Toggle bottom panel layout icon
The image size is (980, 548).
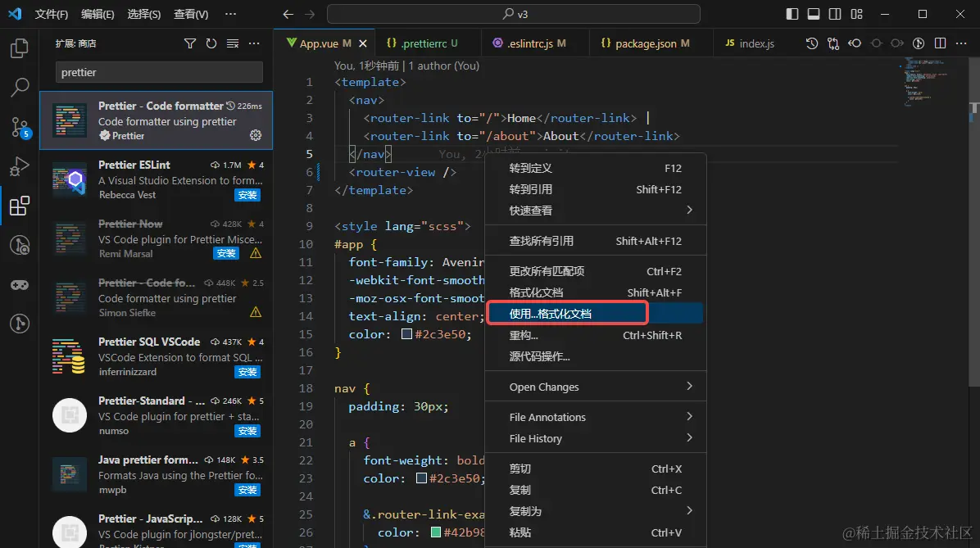pyautogui.click(x=813, y=14)
